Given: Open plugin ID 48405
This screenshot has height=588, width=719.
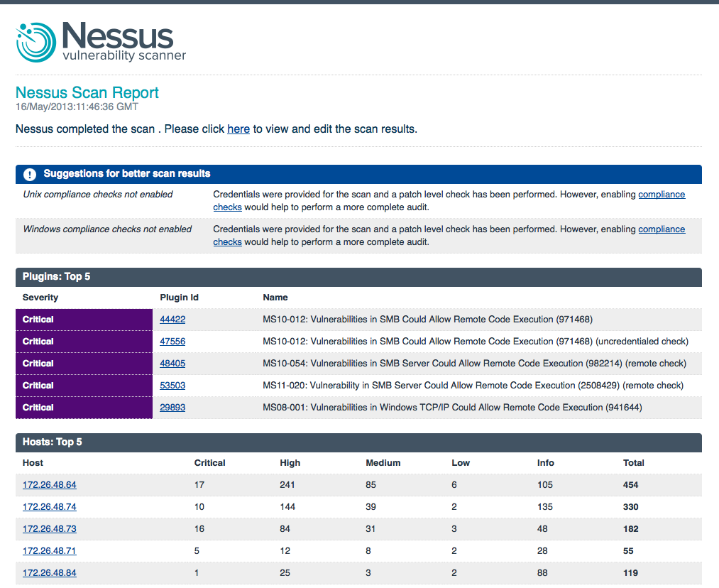Looking at the screenshot, I should [172, 364].
